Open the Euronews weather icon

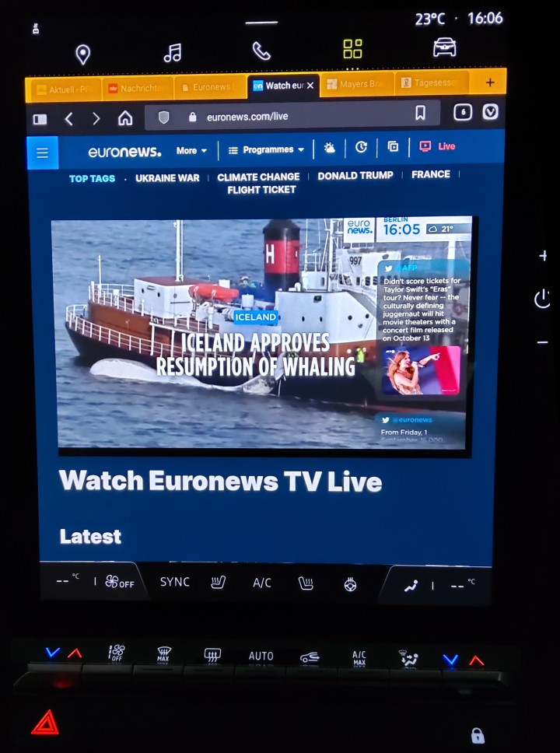coord(330,148)
